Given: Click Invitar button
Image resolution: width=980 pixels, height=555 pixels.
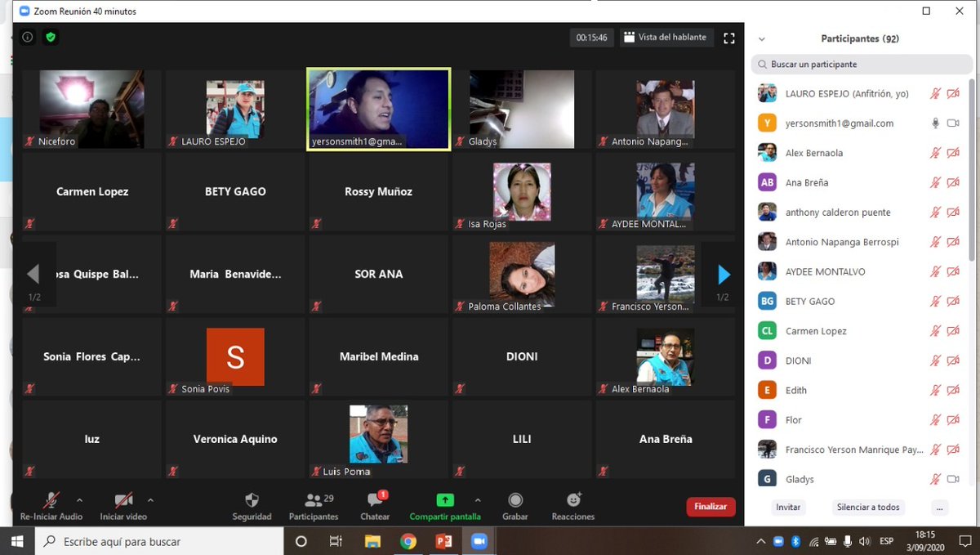Looking at the screenshot, I should [788, 508].
